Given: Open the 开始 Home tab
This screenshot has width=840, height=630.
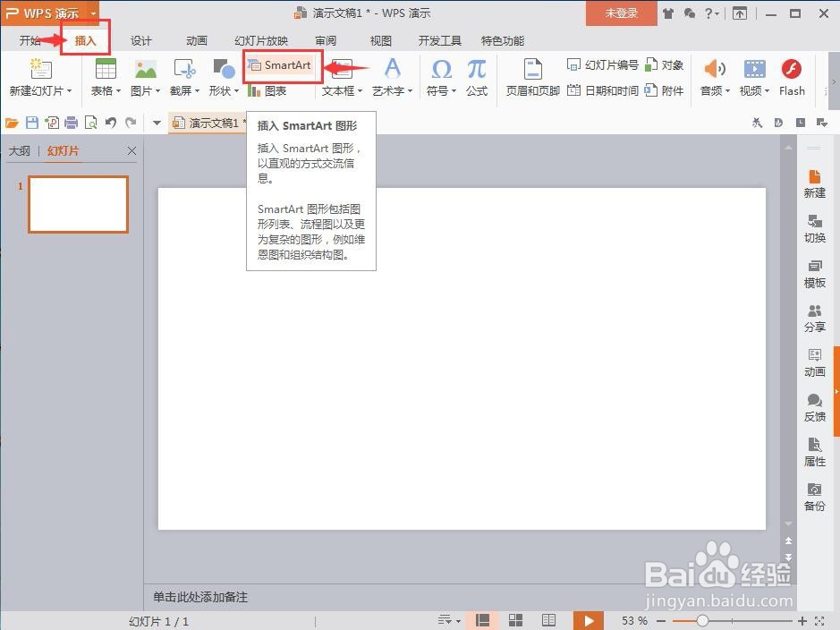Looking at the screenshot, I should pos(30,40).
